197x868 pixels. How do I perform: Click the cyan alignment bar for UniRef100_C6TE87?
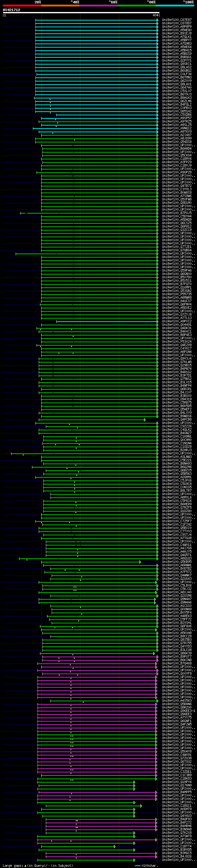[x=97, y=20]
